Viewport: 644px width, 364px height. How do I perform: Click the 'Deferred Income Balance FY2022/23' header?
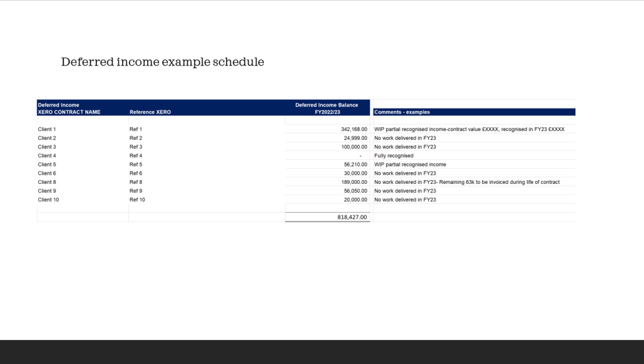(327, 108)
